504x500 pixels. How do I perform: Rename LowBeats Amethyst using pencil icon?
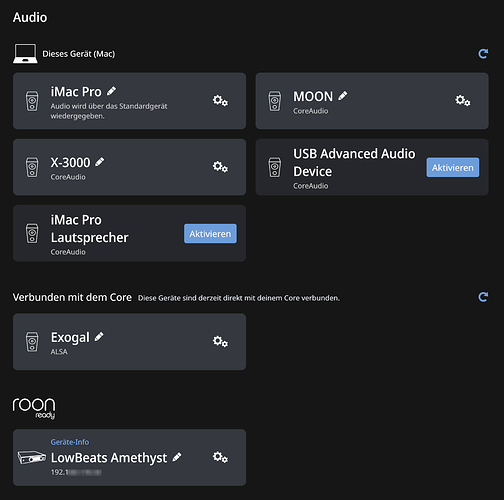[177, 457]
